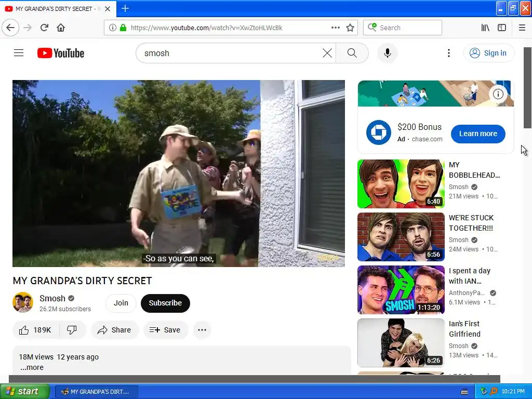Viewport: 532px width, 399px height.
Task: Click WE'RE STUCK TOGETHER!!! title
Action: point(471,223)
